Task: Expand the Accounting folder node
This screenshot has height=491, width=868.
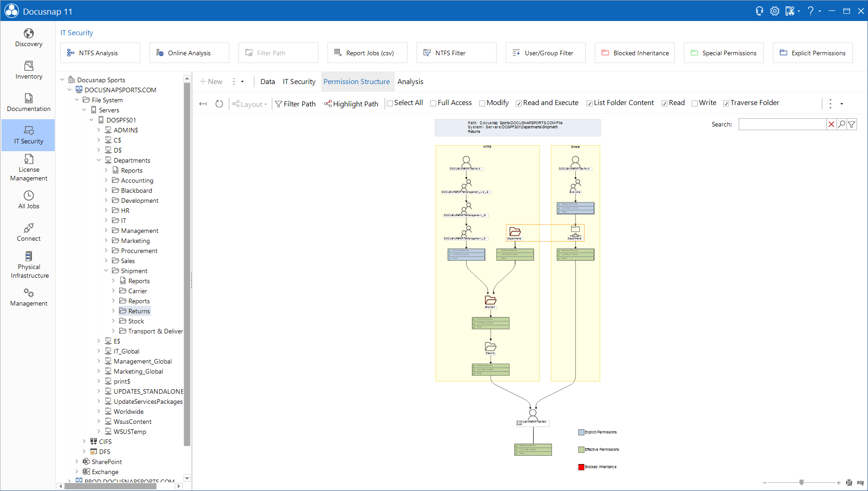Action: point(106,180)
